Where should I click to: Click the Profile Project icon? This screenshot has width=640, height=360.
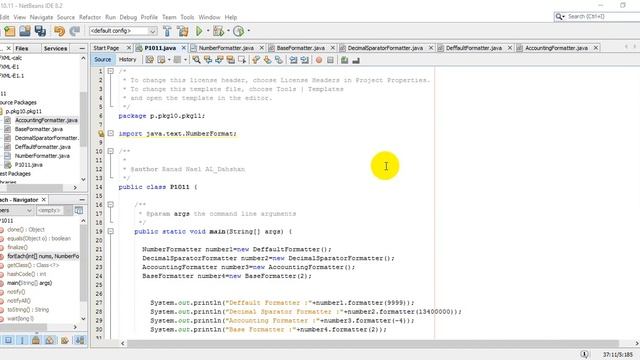tap(239, 31)
